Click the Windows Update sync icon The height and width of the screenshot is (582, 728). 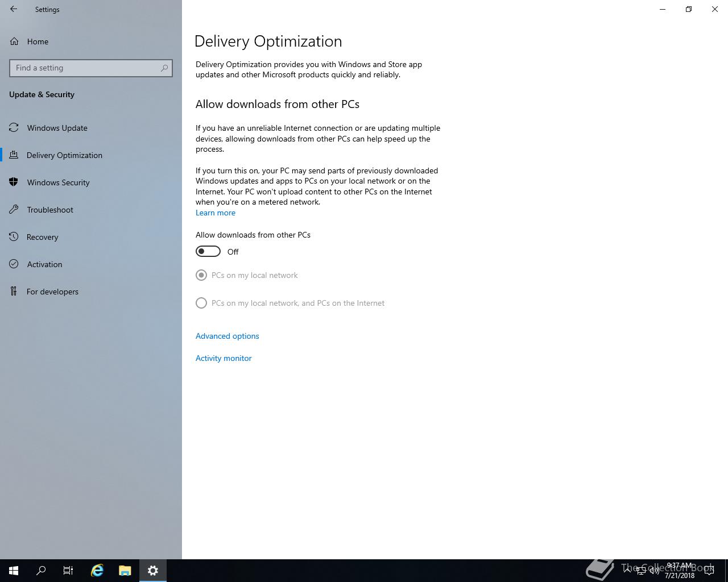point(14,128)
